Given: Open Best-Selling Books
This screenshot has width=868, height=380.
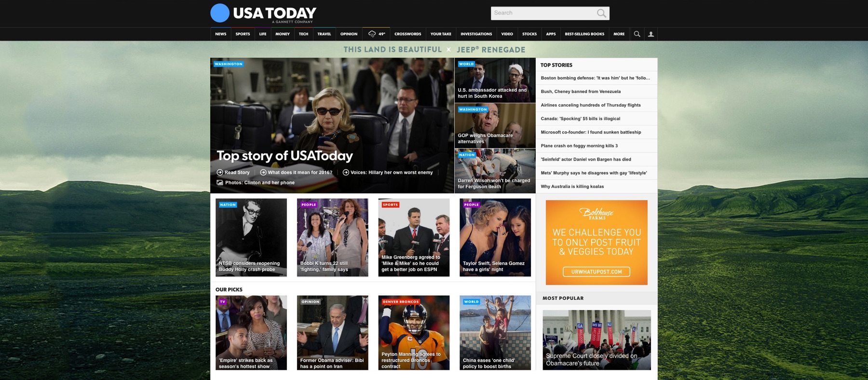Looking at the screenshot, I should [584, 34].
